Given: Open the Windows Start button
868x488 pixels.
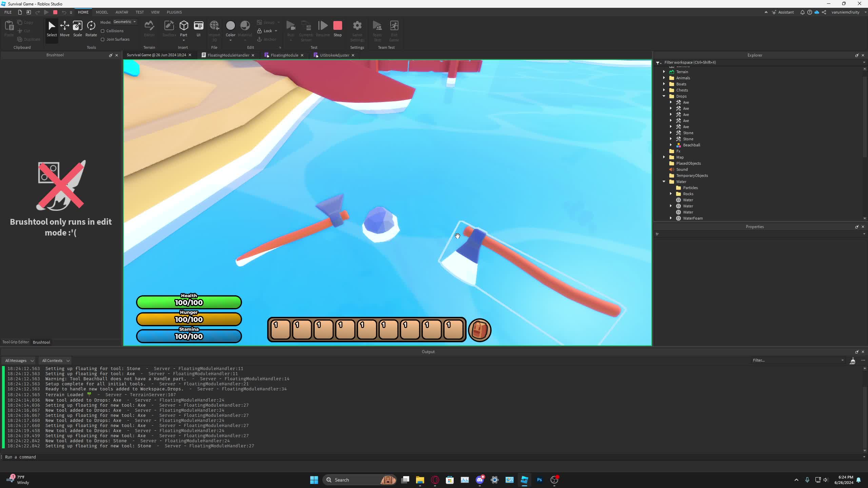Looking at the screenshot, I should point(314,480).
